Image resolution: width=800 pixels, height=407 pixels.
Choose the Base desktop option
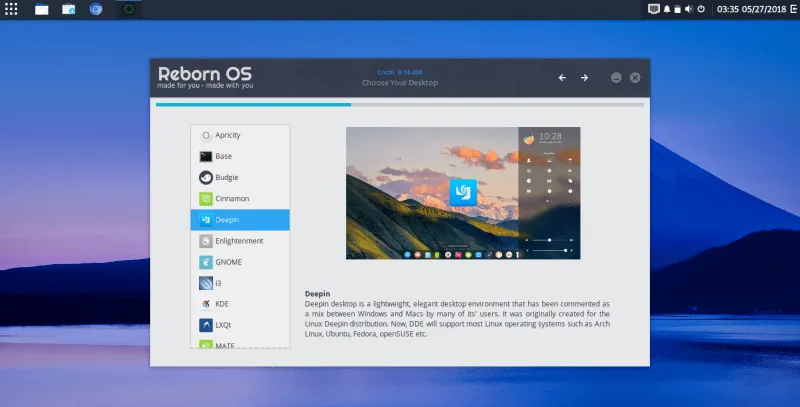(x=239, y=156)
